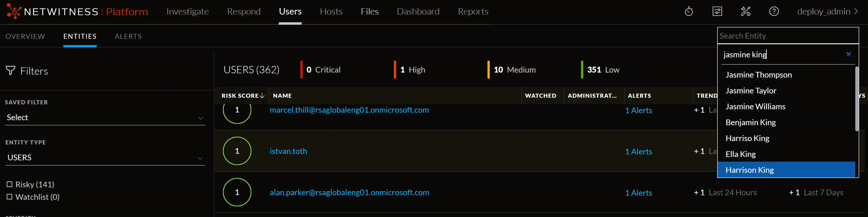Image resolution: width=868 pixels, height=217 pixels.
Task: Open the Respond menu item
Action: coord(244,11)
